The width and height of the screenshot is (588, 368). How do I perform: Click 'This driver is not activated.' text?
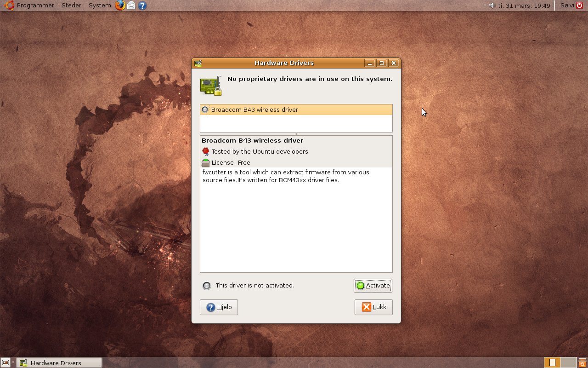(255, 285)
